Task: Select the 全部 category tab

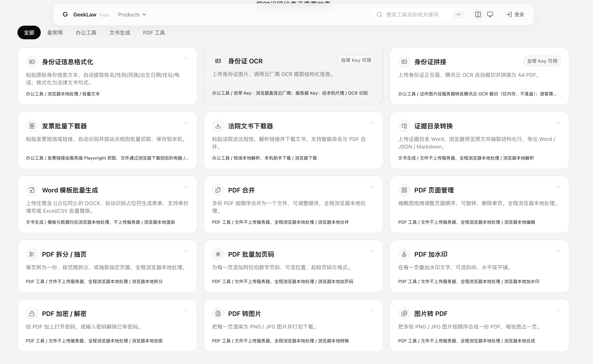Action: pos(29,32)
